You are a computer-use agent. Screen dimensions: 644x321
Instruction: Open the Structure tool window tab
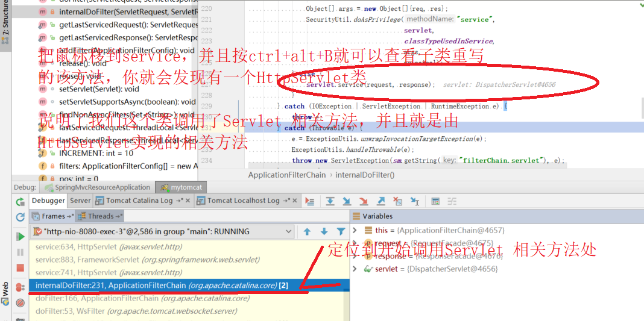coord(5,22)
